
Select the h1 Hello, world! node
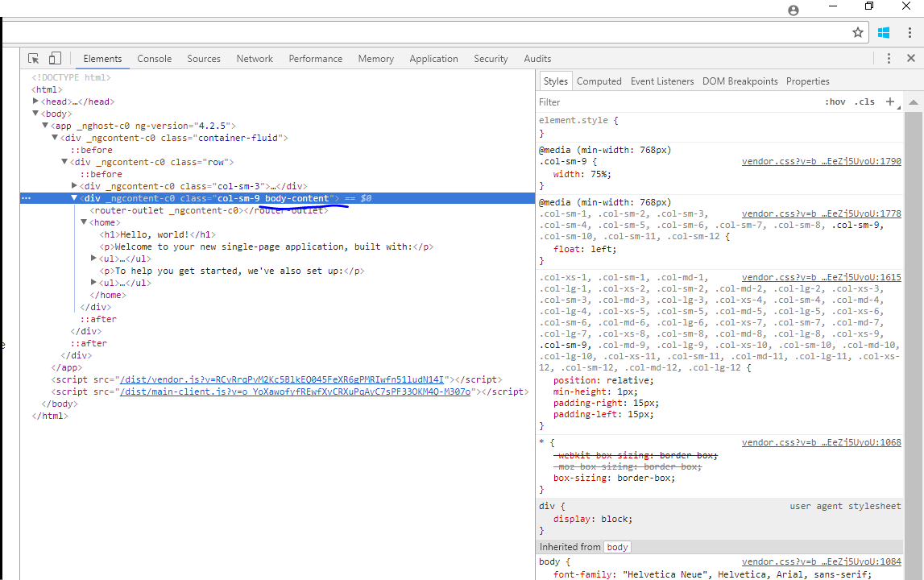[157, 234]
